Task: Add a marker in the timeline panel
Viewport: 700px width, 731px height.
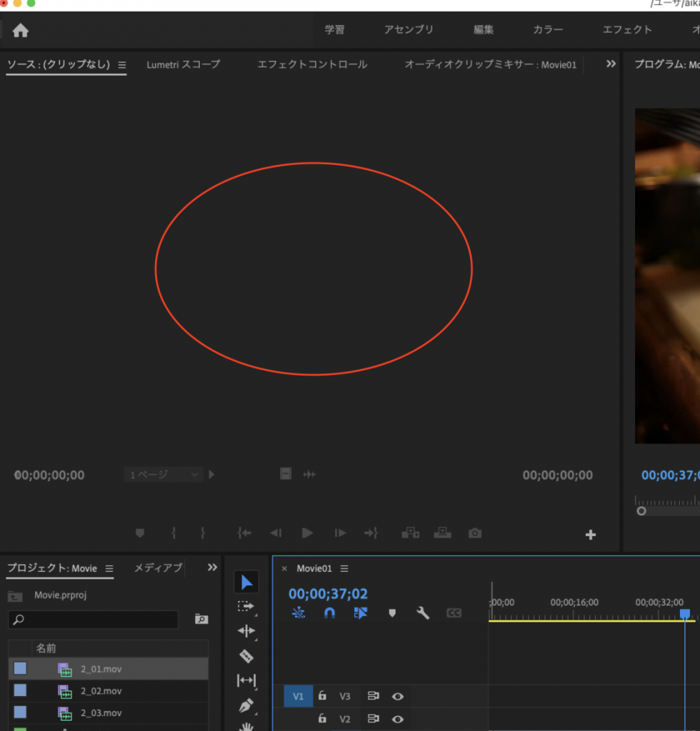Action: coord(391,613)
